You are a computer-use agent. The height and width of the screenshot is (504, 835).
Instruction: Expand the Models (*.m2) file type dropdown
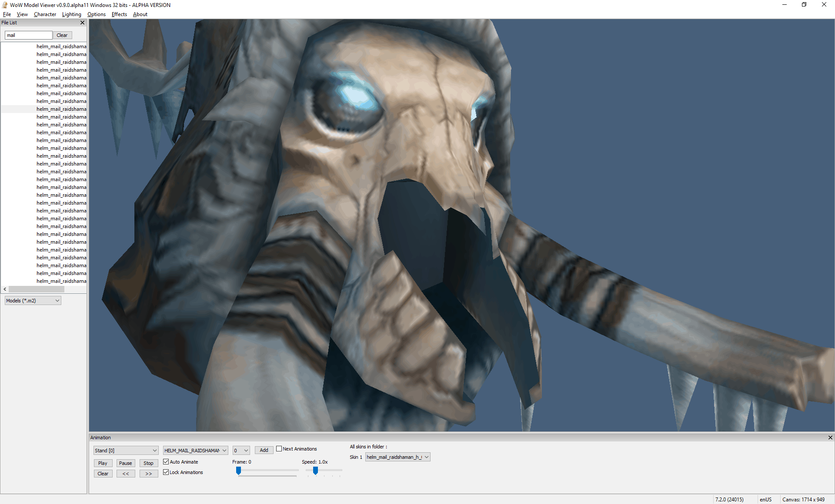click(x=33, y=301)
